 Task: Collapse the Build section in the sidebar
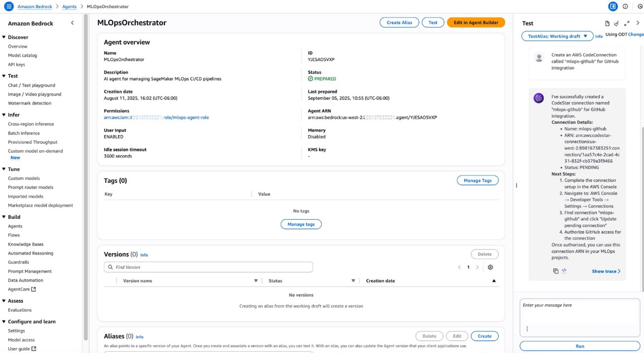pyautogui.click(x=5, y=217)
